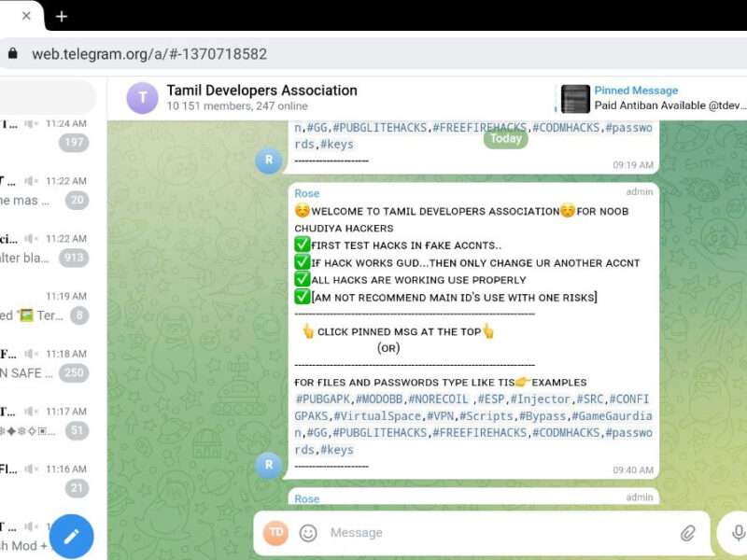Open chat with 51 unread at 11:17 AM
Image resolution: width=747 pixels, height=560 pixels.
48,422
